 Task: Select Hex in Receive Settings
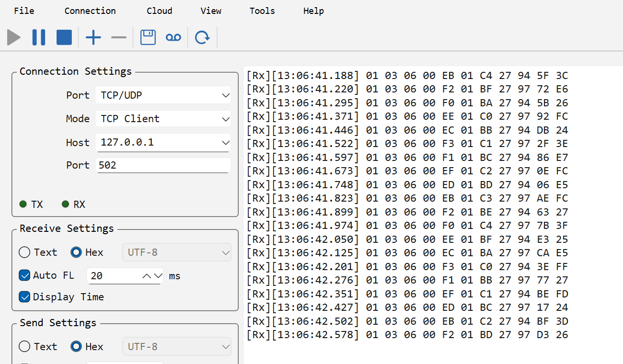tap(87, 252)
